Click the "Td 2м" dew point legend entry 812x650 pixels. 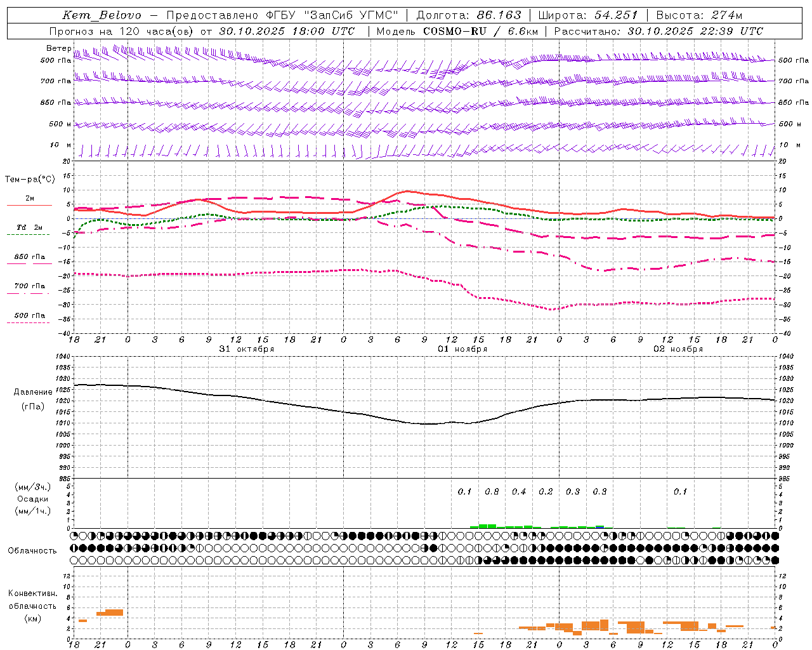click(29, 227)
